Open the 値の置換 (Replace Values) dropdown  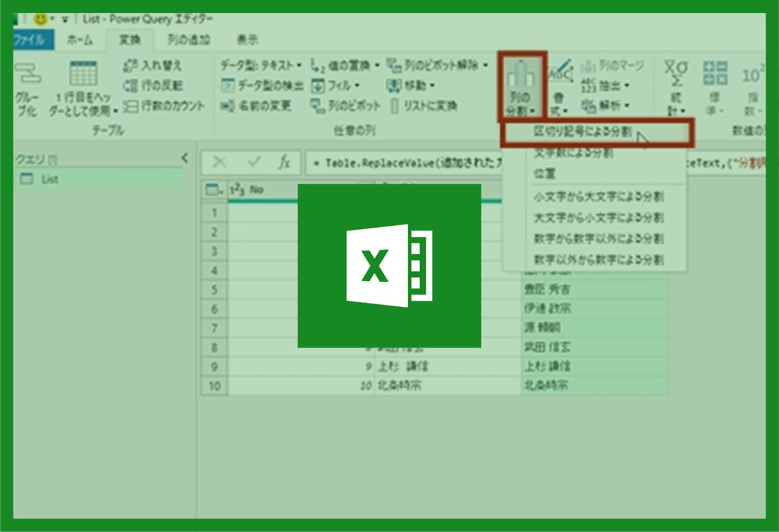[377, 66]
